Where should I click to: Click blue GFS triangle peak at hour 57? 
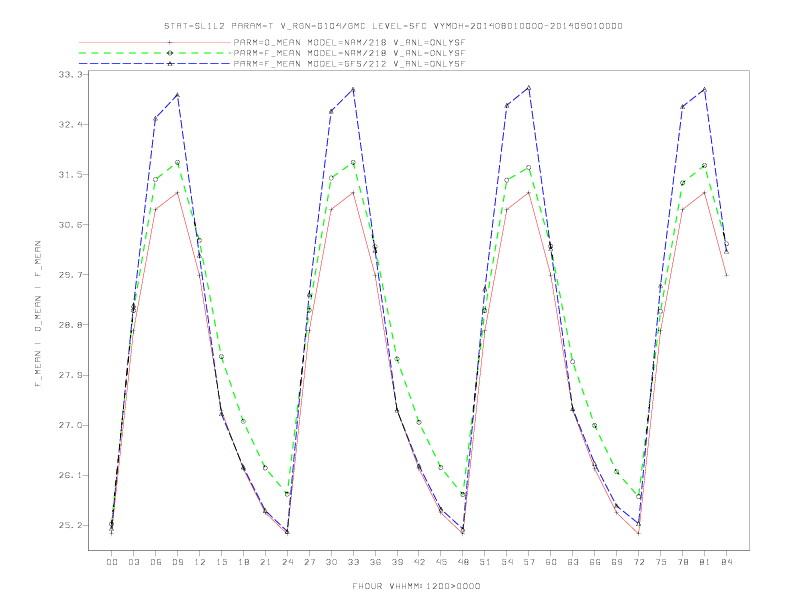529,88
